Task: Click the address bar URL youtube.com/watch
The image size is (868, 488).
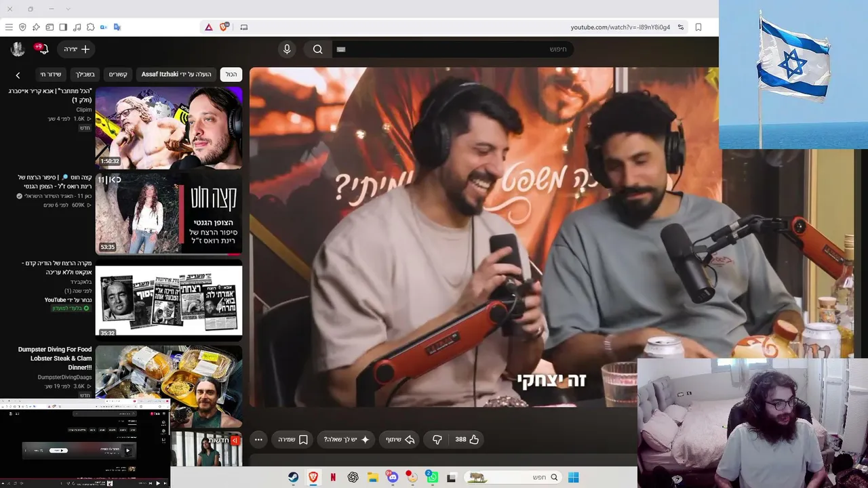Action: (620, 27)
